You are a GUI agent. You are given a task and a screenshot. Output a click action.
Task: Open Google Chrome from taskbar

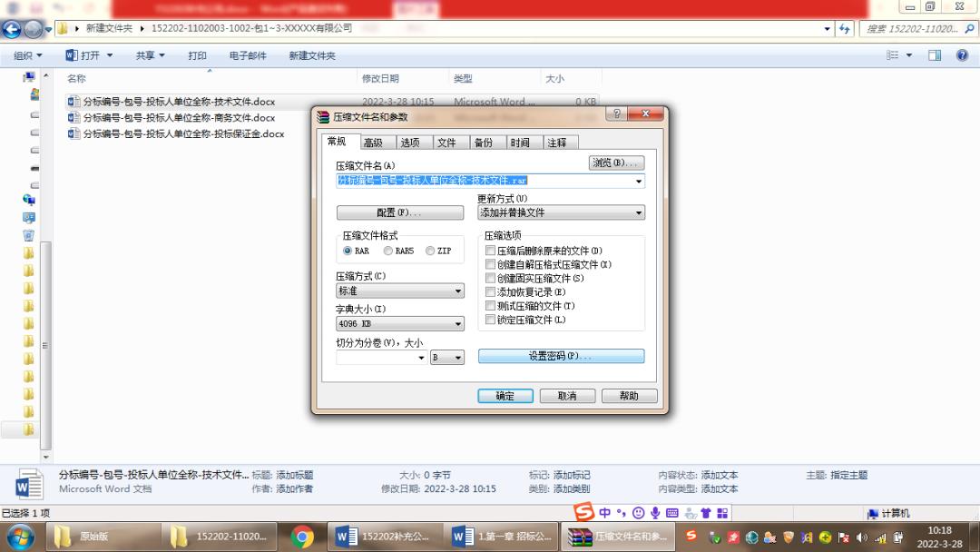(x=302, y=537)
